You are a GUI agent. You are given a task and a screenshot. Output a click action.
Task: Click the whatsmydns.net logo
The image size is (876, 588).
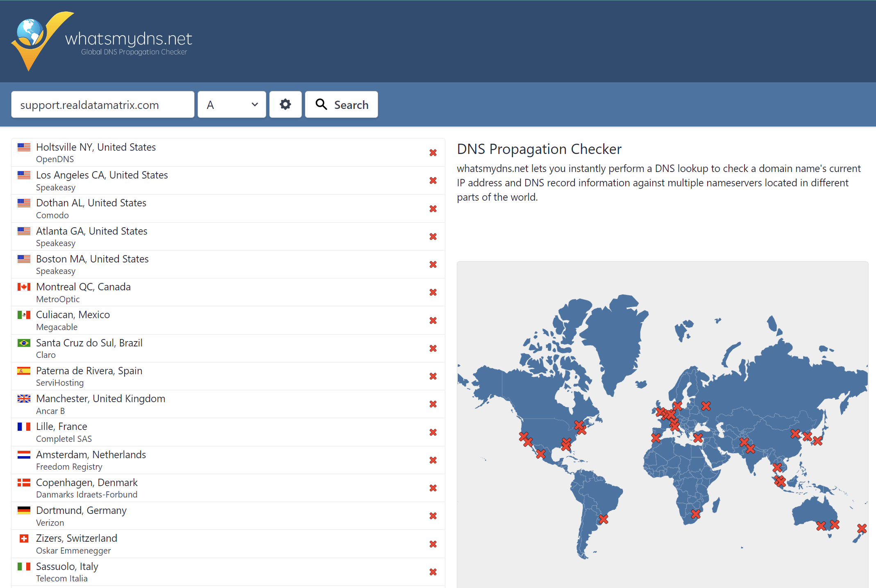pyautogui.click(x=102, y=41)
